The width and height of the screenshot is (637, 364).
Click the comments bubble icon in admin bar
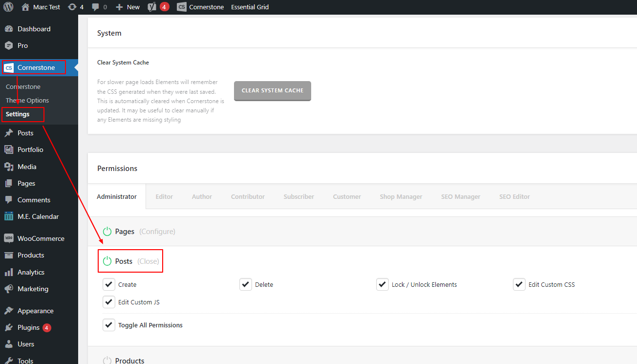pyautogui.click(x=96, y=7)
